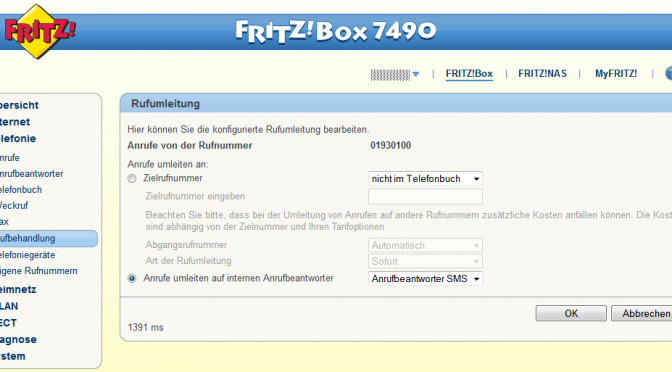Screen dimensions: 672x372
Task: Select redirect to internal Anrufbeantworter radio button
Action: 132,279
